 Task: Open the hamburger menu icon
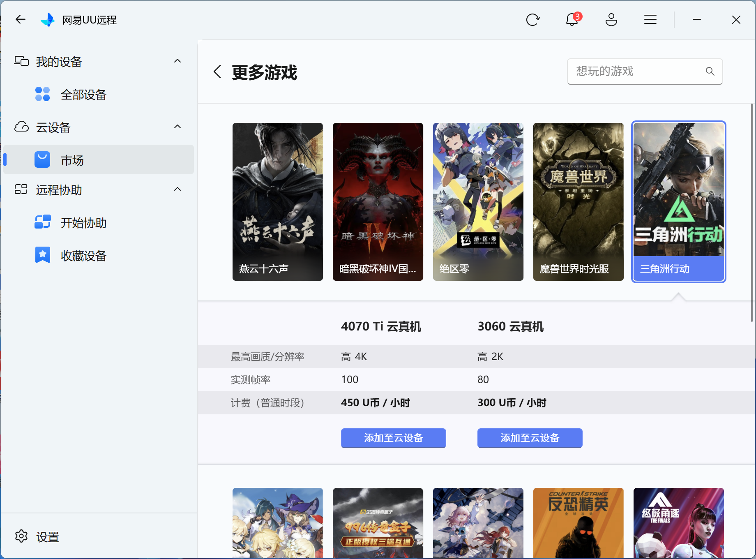click(x=650, y=19)
